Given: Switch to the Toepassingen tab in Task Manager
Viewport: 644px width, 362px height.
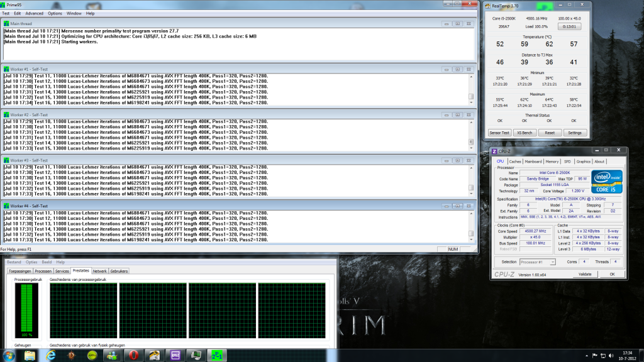Looking at the screenshot, I should [19, 271].
